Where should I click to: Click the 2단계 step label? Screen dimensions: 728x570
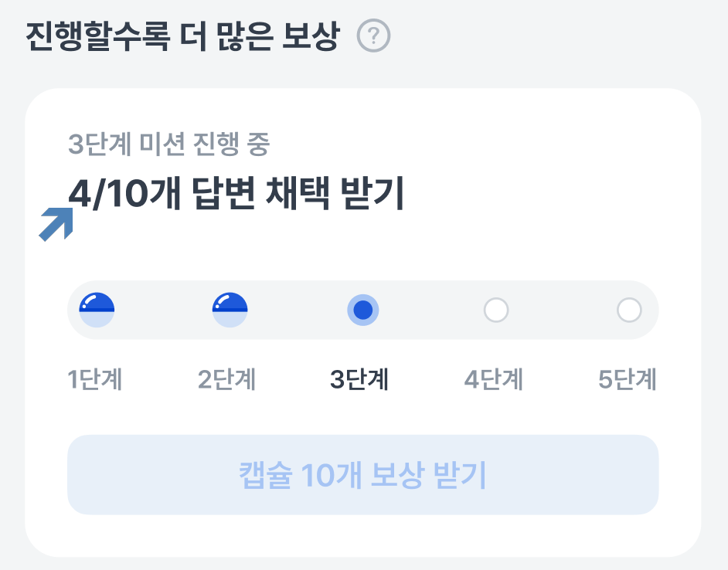227,380
